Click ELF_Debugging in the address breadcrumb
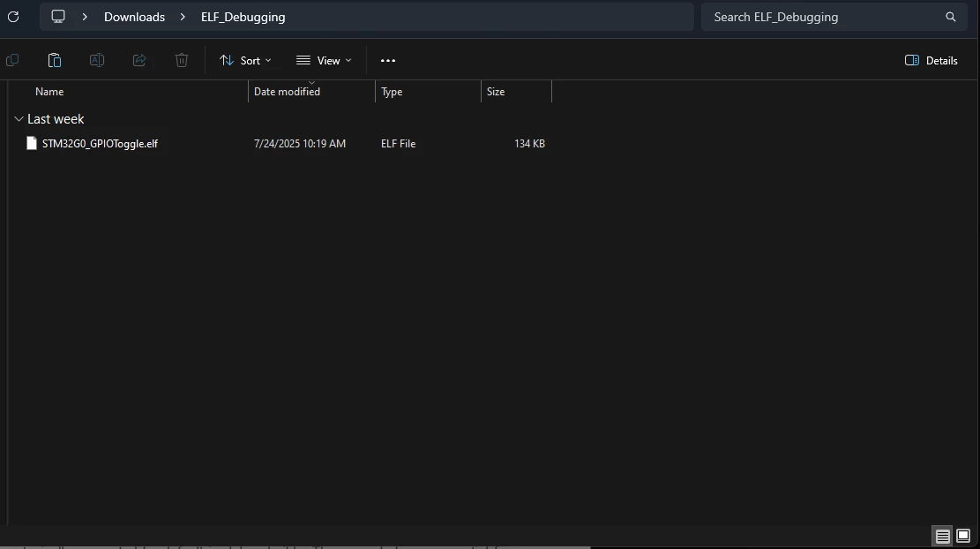The height and width of the screenshot is (549, 980). click(243, 17)
